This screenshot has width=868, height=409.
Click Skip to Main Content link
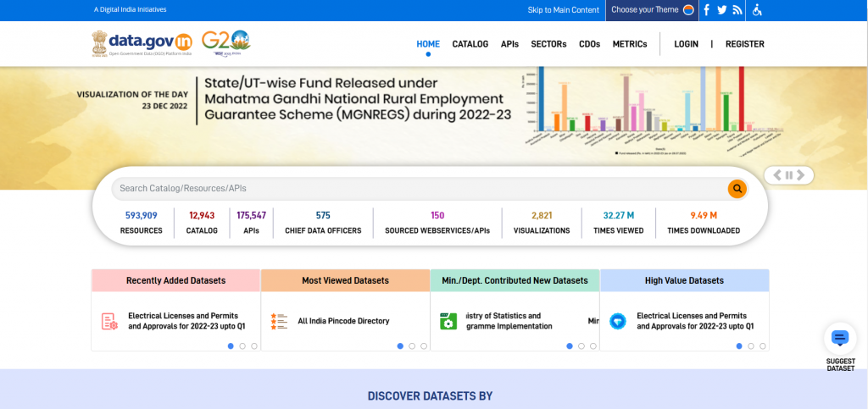pyautogui.click(x=563, y=10)
